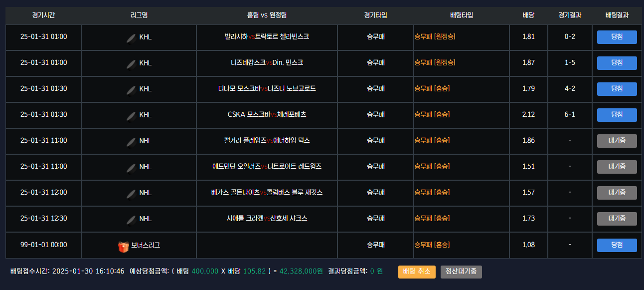Click the 정산대기중 status button
Viewport: 644px width, 290px height.
[x=461, y=272]
